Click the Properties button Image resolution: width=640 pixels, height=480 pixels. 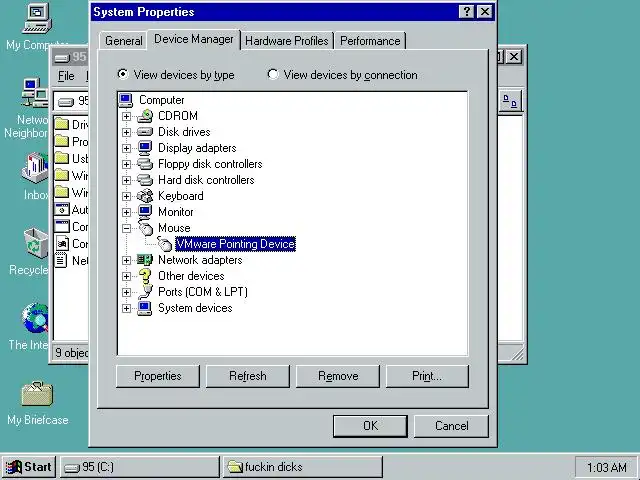tap(158, 376)
